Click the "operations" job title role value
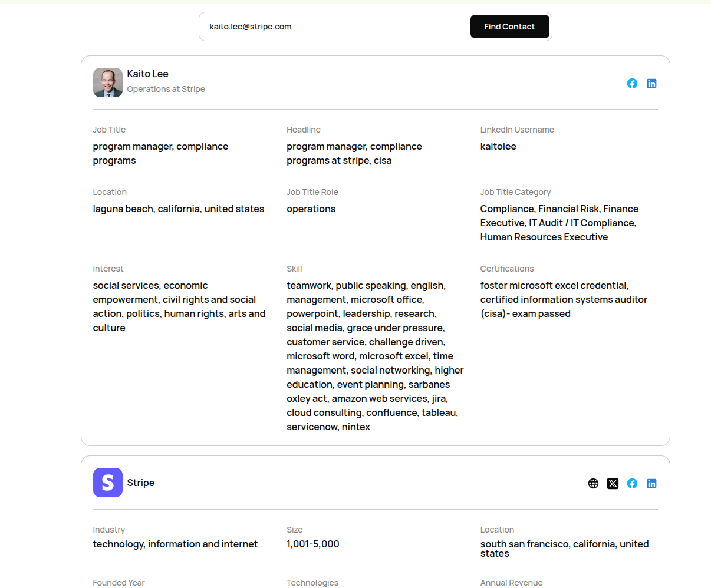The image size is (711, 588). [x=311, y=209]
